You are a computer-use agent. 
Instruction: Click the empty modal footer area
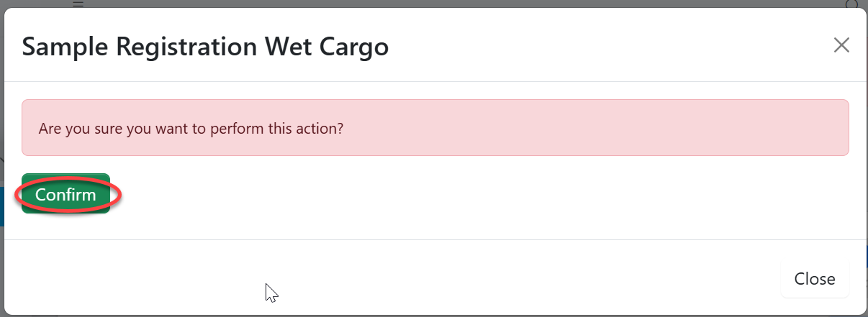tap(432, 279)
